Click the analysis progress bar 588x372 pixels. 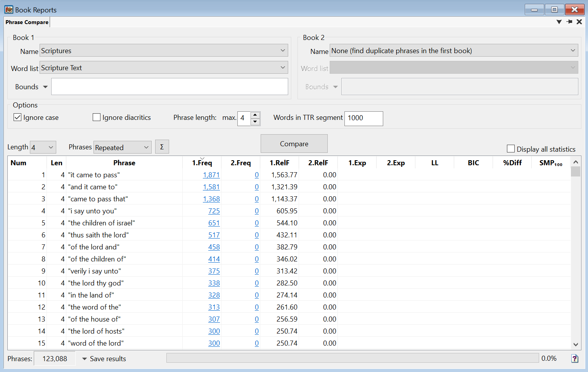352,358
